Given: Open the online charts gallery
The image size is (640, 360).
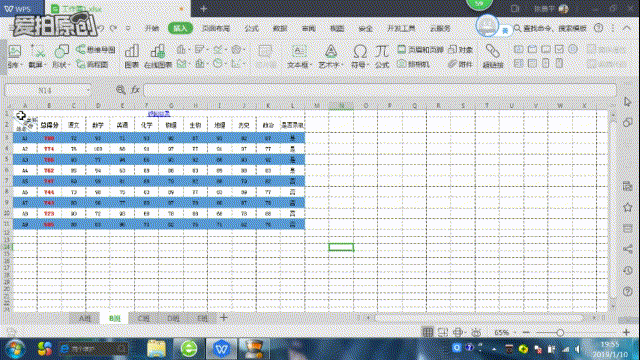Looking at the screenshot, I should point(158,56).
